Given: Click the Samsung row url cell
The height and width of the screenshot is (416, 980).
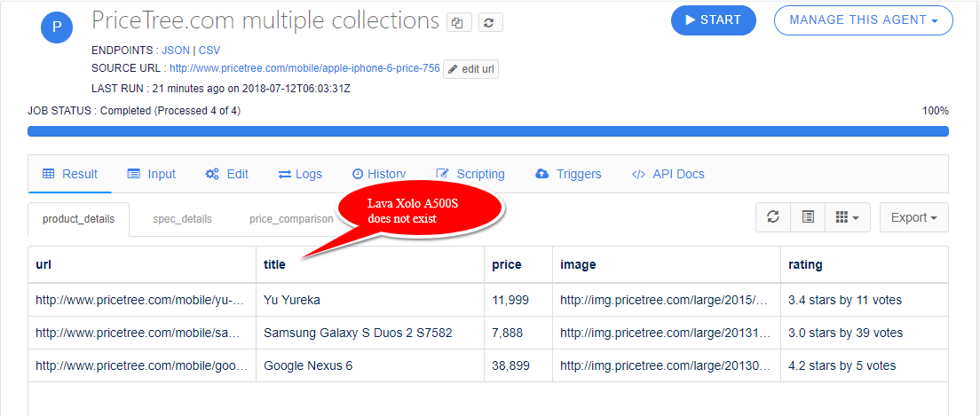Looking at the screenshot, I should click(x=142, y=333).
